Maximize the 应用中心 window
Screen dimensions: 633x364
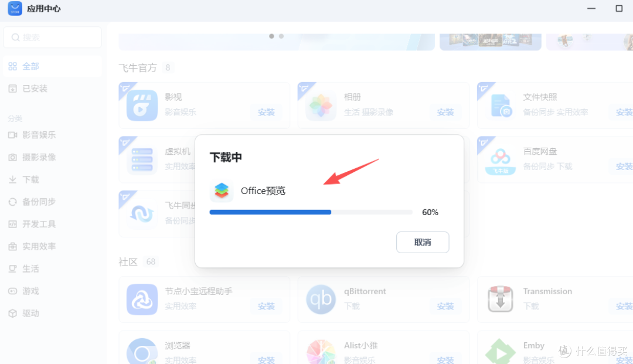619,8
